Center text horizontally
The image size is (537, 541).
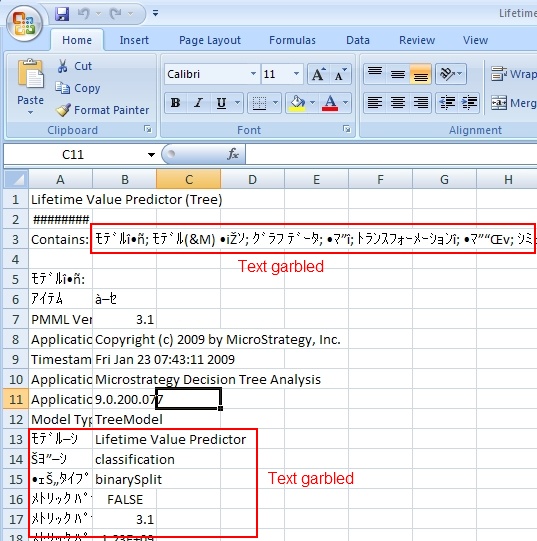(398, 102)
